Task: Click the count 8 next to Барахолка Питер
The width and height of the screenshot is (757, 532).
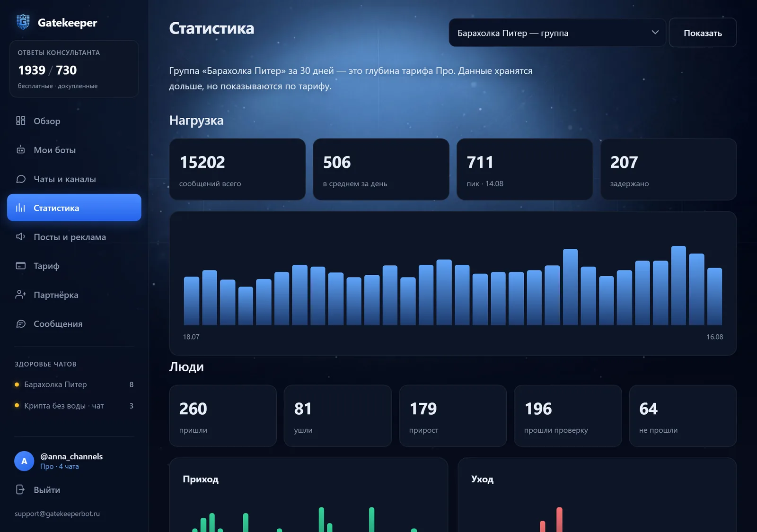Action: (132, 384)
